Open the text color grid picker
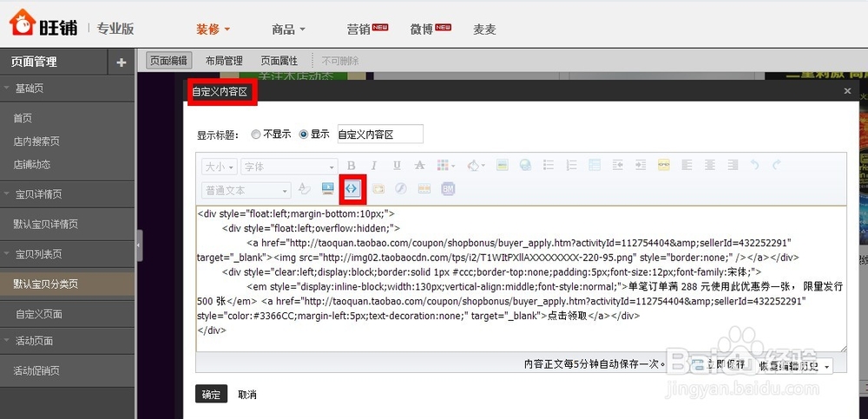 [x=445, y=165]
